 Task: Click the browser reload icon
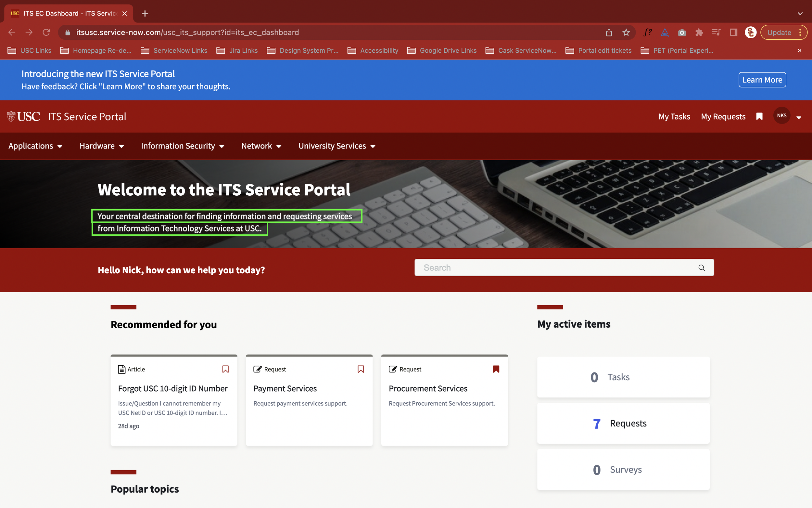46,32
